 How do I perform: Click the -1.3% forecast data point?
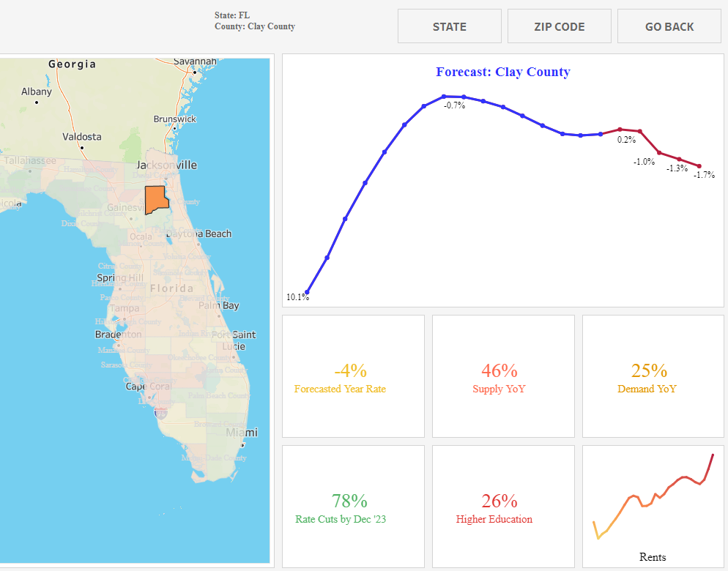click(x=680, y=160)
